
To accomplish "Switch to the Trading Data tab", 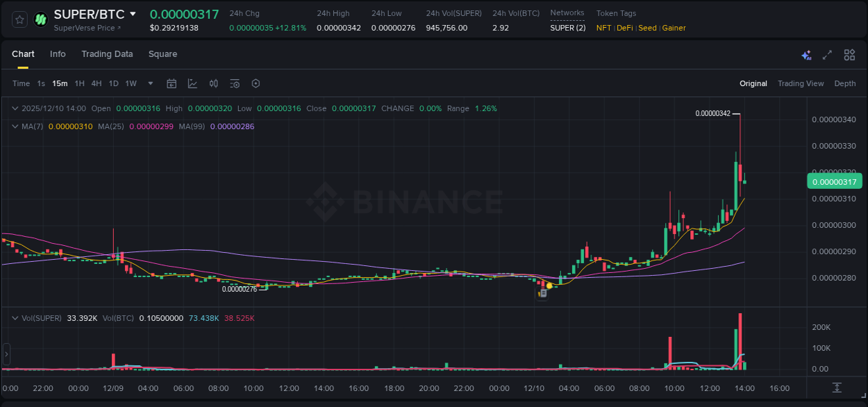I will [107, 54].
